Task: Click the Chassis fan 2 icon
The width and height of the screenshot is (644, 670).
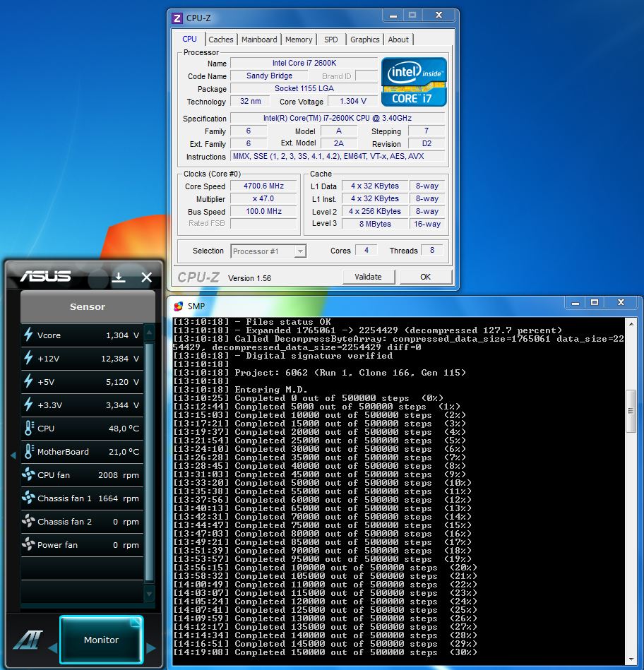Action: coord(29,521)
